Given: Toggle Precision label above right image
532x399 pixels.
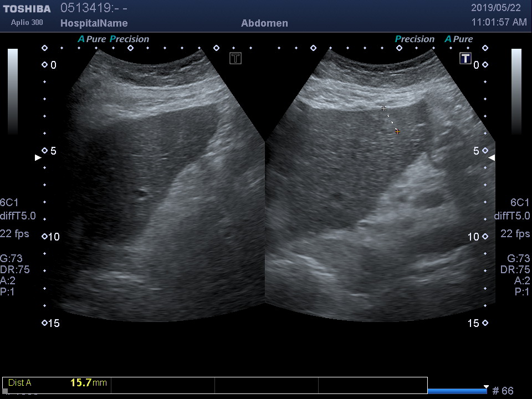Looking at the screenshot, I should tap(415, 39).
